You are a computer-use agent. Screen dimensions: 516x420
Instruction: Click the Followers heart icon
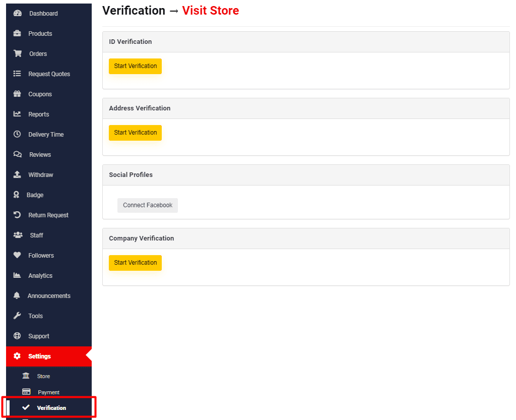tap(17, 256)
